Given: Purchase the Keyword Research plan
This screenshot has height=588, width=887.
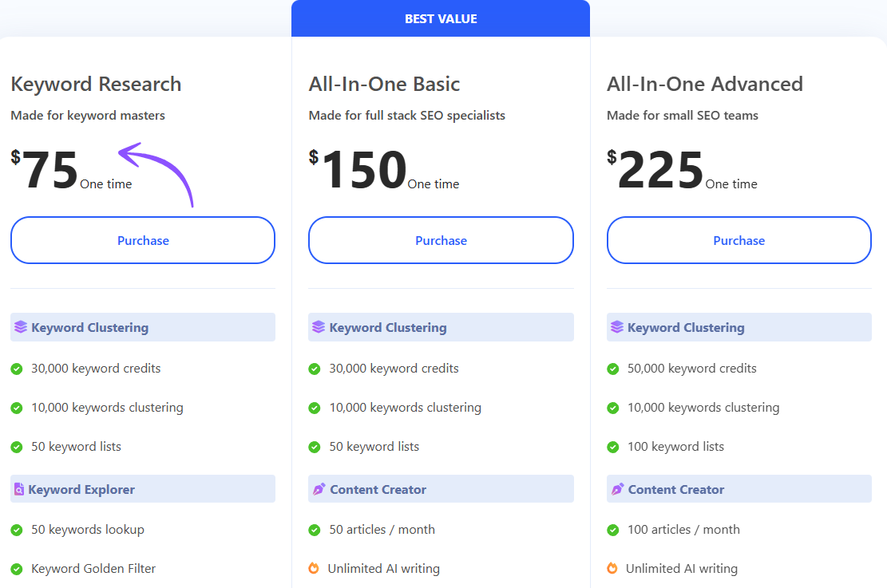Looking at the screenshot, I should (143, 240).
